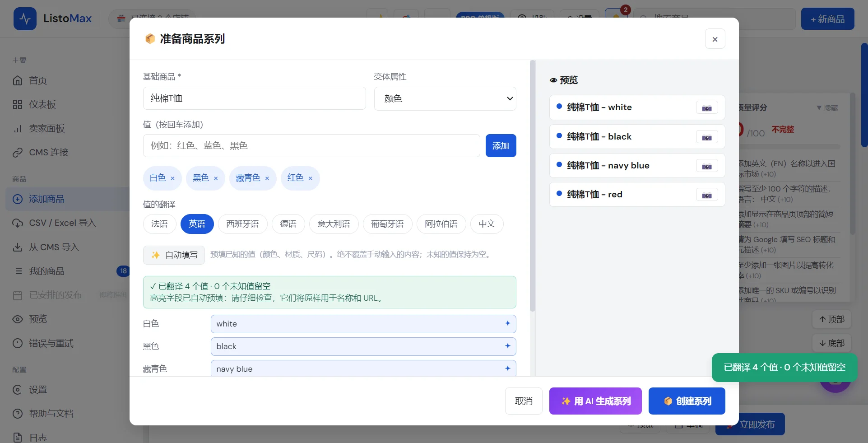This screenshot has height=443, width=868.
Task: Remove the 红色 value chip
Action: (x=311, y=178)
